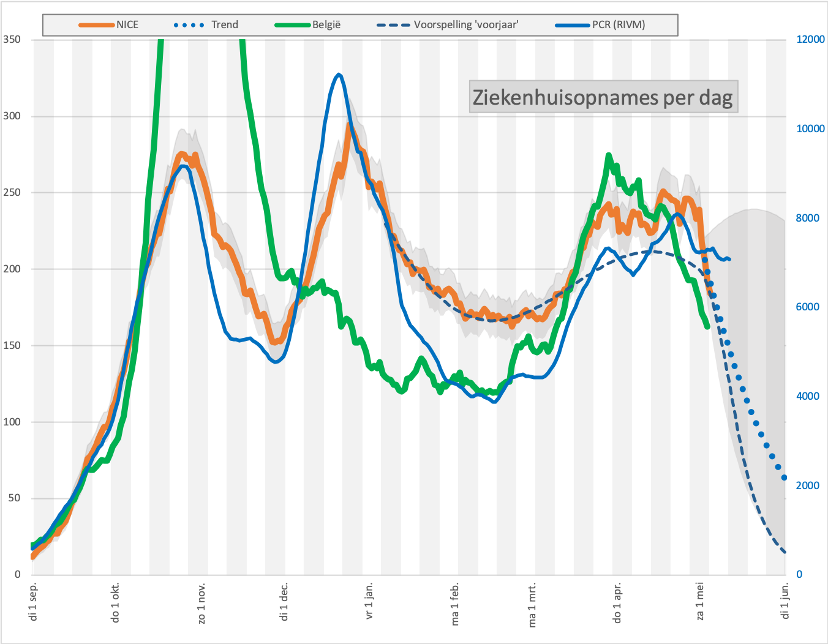This screenshot has height=644, width=828.
Task: Select the 'zo 1 nov.' date label
Action: [201, 603]
